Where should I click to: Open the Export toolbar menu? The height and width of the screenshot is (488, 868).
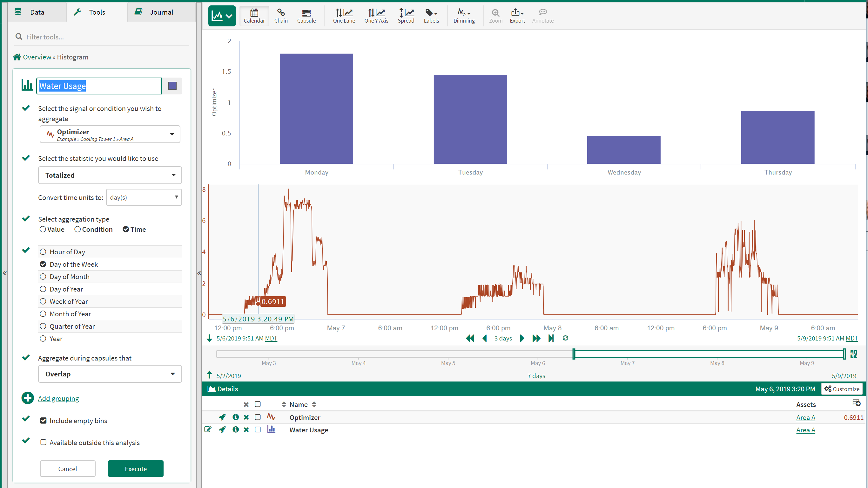click(517, 16)
